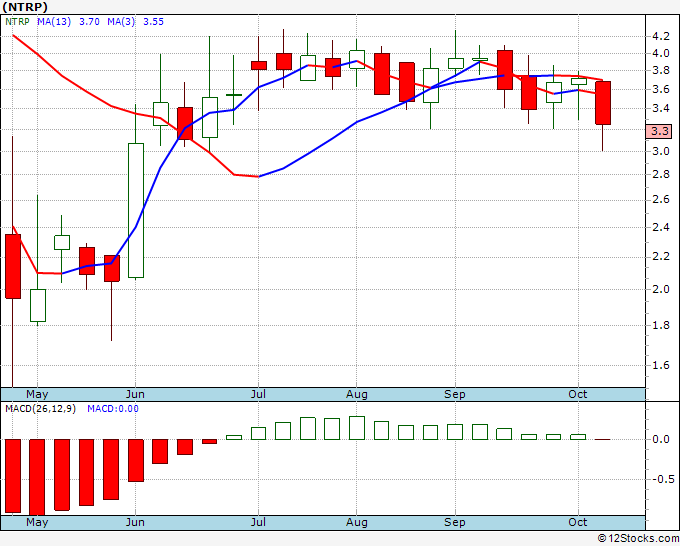The image size is (680, 546).
Task: Click the 3.0 price axis label
Action: click(660, 151)
